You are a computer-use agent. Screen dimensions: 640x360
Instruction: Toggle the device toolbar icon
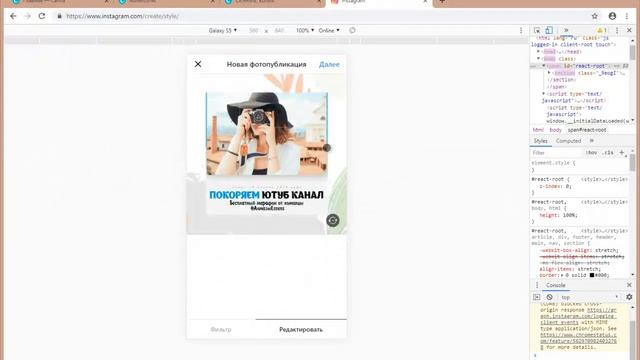coord(549,31)
